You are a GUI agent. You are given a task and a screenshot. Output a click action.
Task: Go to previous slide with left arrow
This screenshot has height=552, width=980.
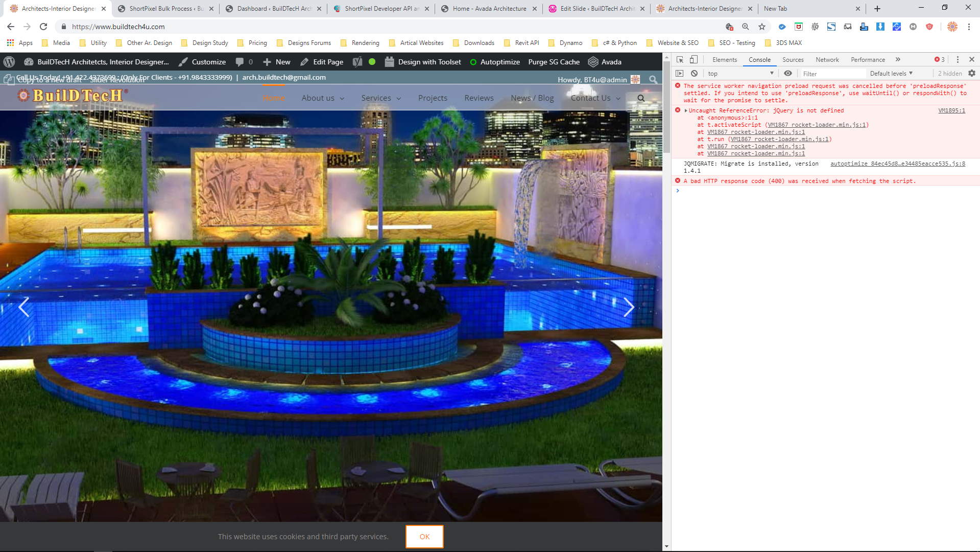point(23,307)
